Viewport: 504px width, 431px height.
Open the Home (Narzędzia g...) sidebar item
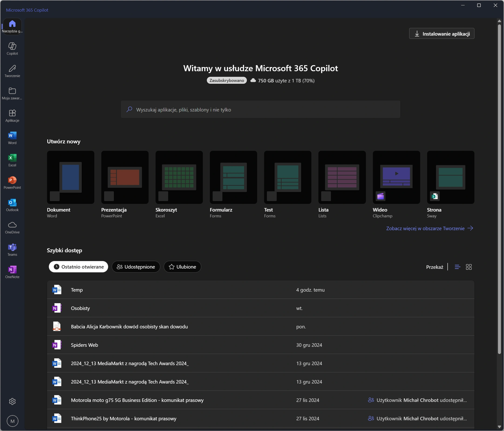(x=12, y=27)
